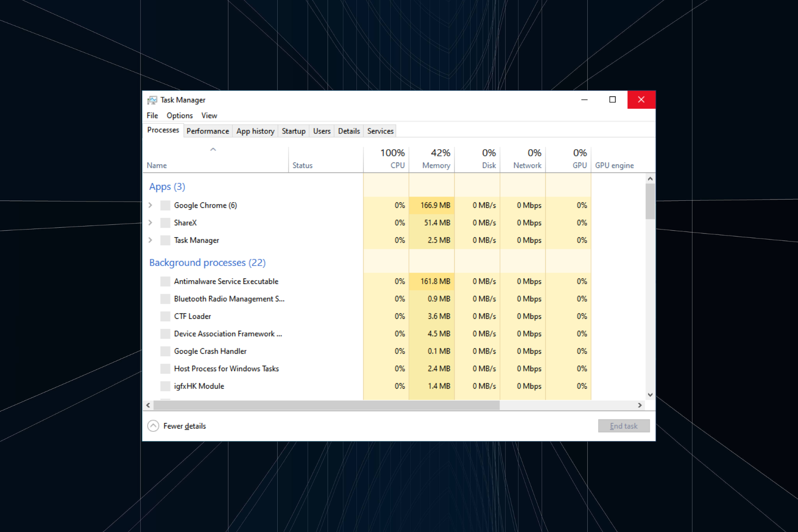Screen dimensions: 798x532
Task: Open the View menu
Action: point(209,116)
